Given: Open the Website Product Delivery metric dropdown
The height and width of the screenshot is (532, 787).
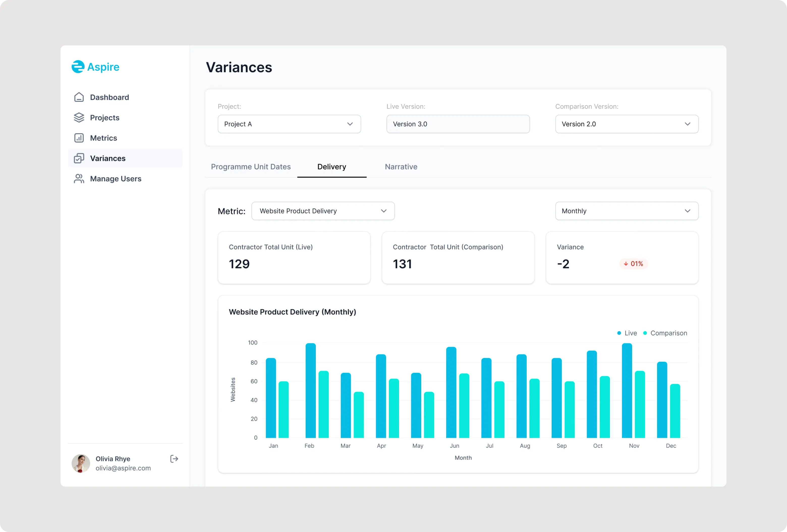Looking at the screenshot, I should [x=323, y=211].
